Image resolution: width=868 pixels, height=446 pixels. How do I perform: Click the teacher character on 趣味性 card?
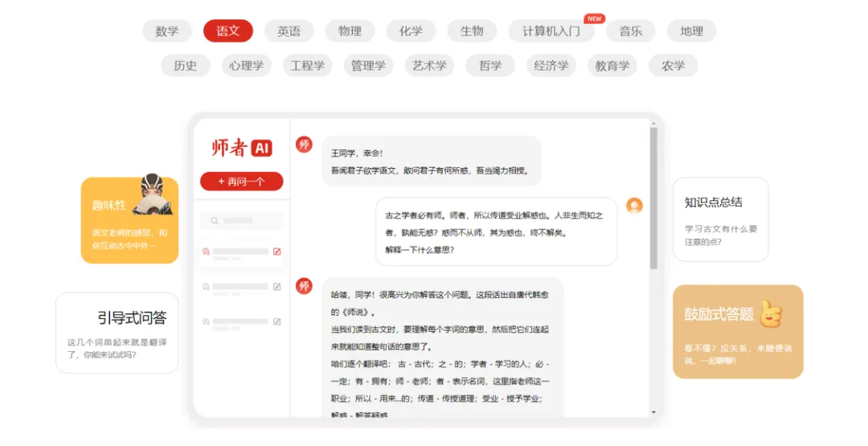click(154, 195)
